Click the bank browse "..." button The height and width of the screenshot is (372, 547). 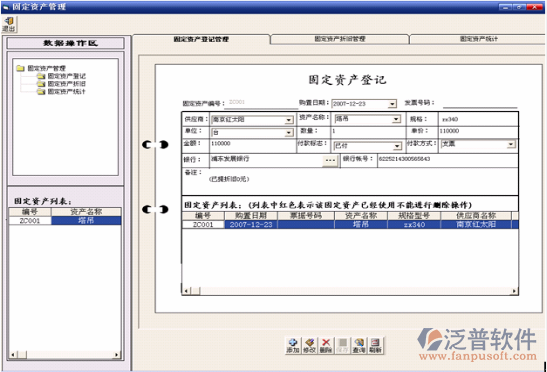[x=330, y=161]
